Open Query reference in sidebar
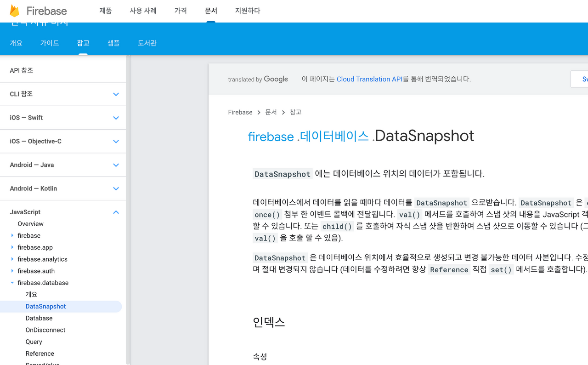The height and width of the screenshot is (365, 588). (x=34, y=342)
